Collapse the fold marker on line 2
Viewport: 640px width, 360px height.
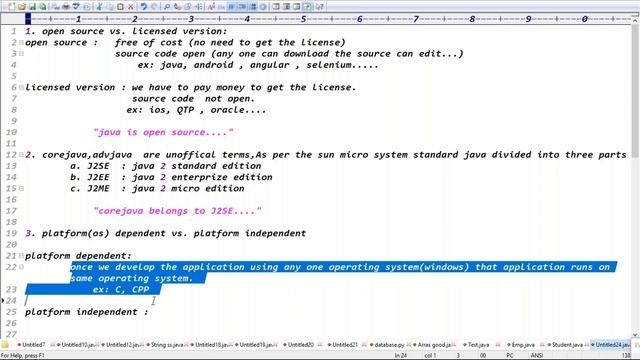21,42
